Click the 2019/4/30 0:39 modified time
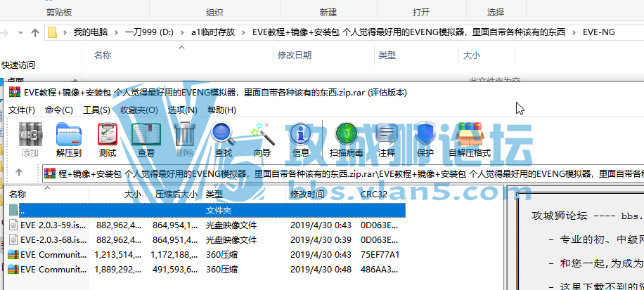This screenshot has width=644, height=290. [321, 239]
